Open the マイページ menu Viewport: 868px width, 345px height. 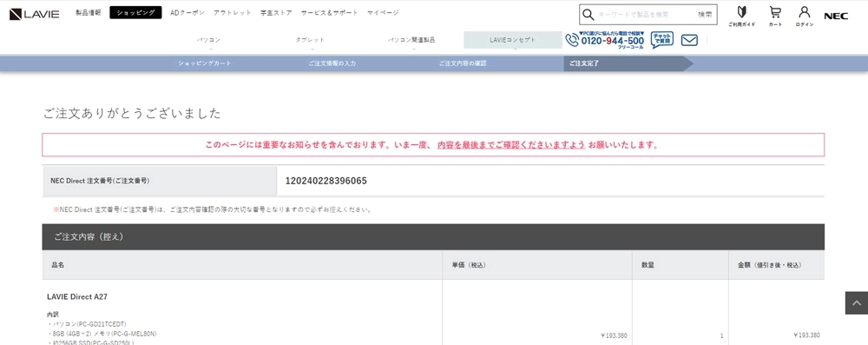tap(383, 12)
